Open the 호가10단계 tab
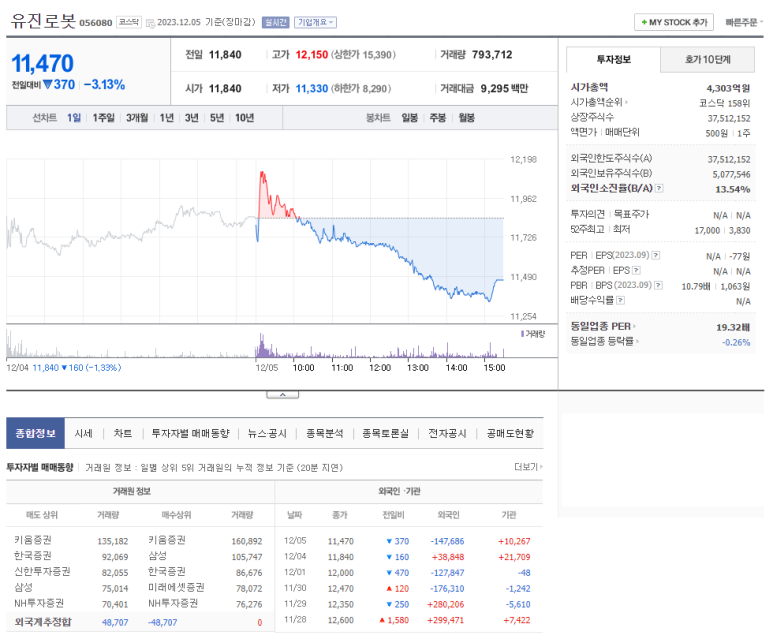 click(707, 60)
